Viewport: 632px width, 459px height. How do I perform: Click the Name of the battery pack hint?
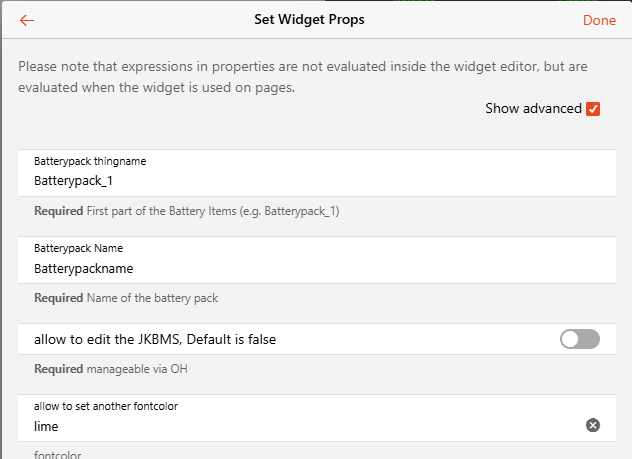point(152,298)
